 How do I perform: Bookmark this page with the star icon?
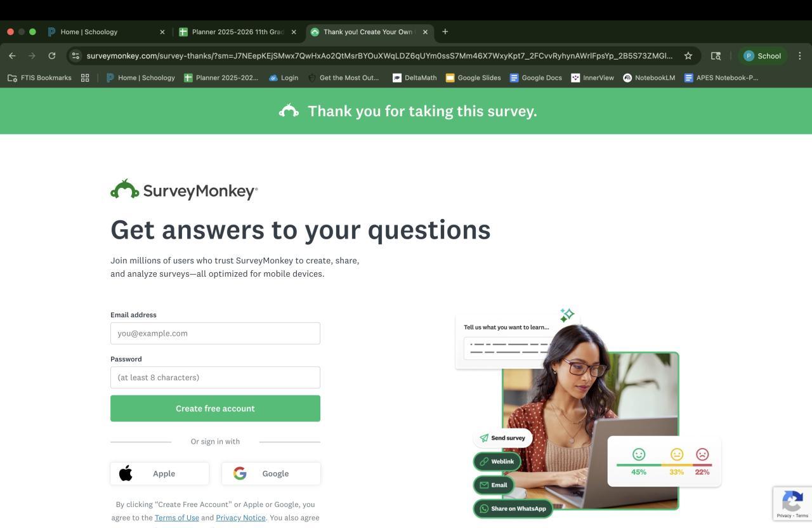688,56
